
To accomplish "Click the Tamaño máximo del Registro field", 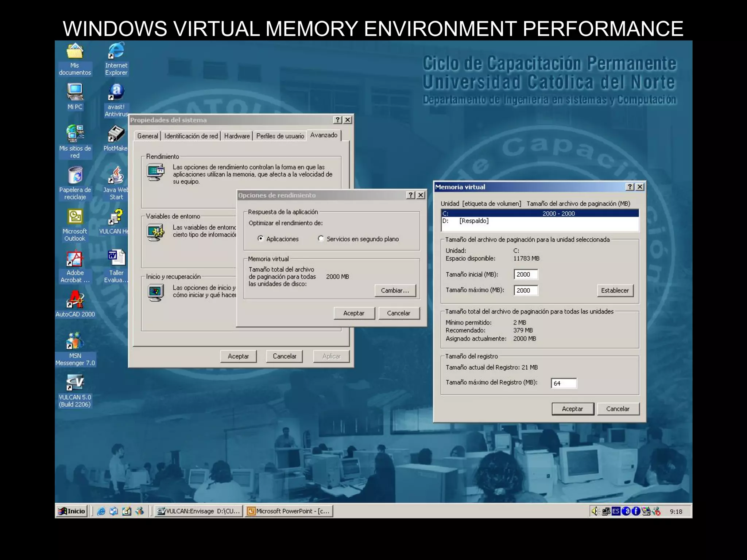I will click(x=564, y=383).
